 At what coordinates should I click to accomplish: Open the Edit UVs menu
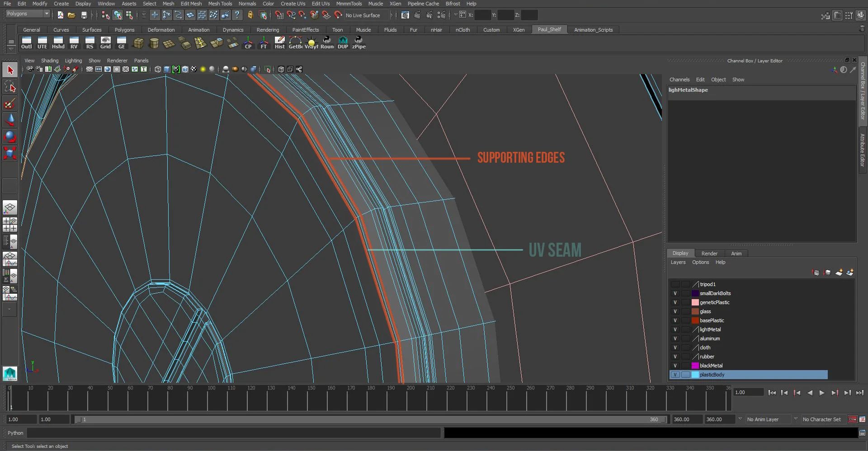[x=321, y=4]
